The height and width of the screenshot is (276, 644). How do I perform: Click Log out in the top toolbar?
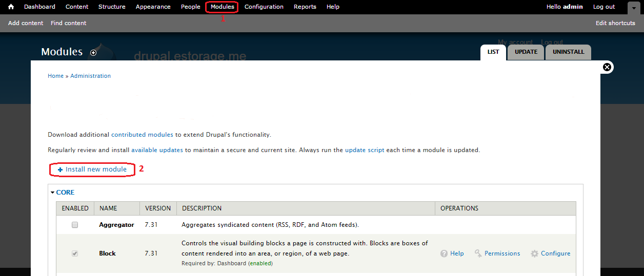tap(604, 7)
